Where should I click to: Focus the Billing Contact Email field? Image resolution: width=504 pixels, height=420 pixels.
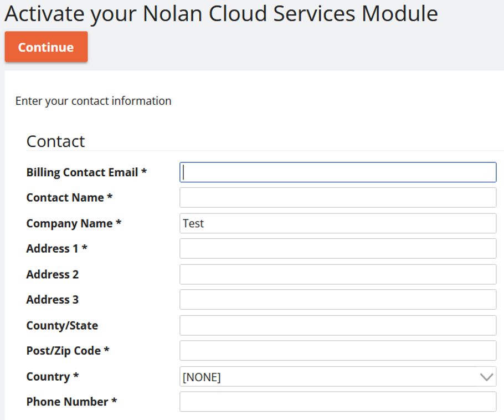point(338,172)
